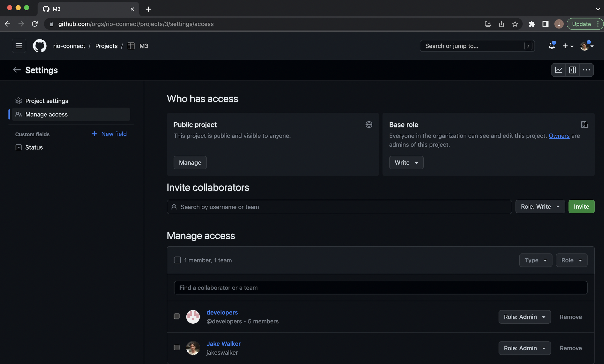This screenshot has height=364, width=604.
Task: Click the green Invite button
Action: click(581, 206)
